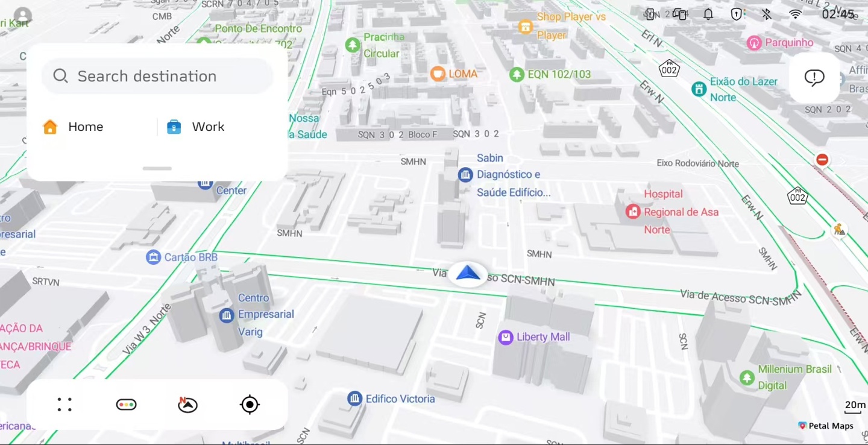
Task: Recenter map with the locate-me icon
Action: click(x=250, y=405)
